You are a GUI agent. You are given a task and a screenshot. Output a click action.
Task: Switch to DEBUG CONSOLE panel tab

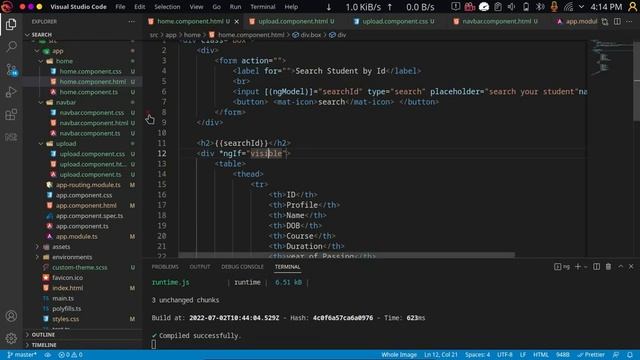tap(242, 267)
